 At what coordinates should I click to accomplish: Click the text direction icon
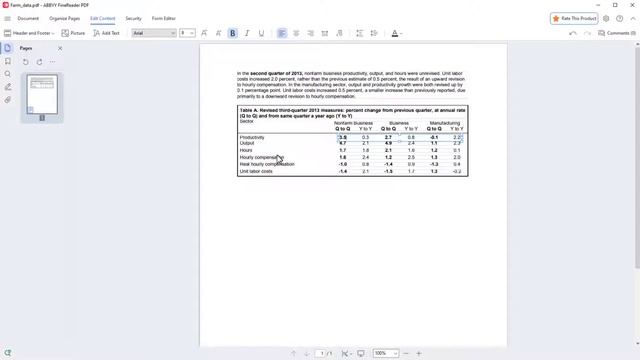point(339,33)
